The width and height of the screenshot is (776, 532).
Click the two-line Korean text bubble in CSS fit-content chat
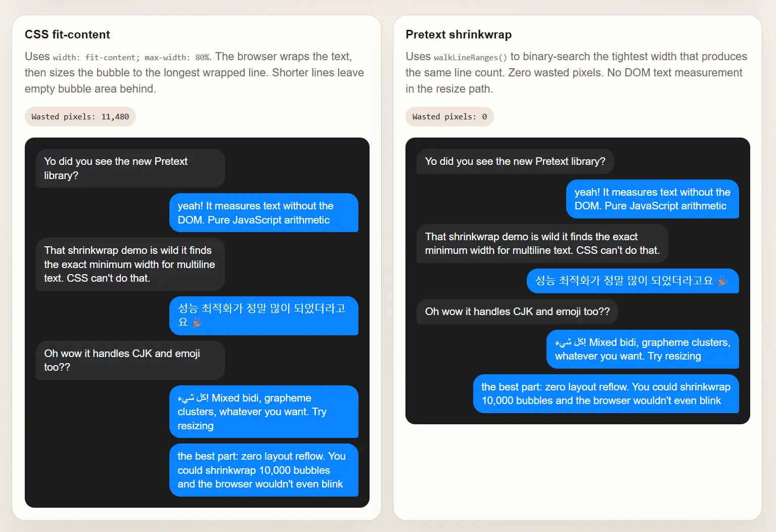click(263, 316)
